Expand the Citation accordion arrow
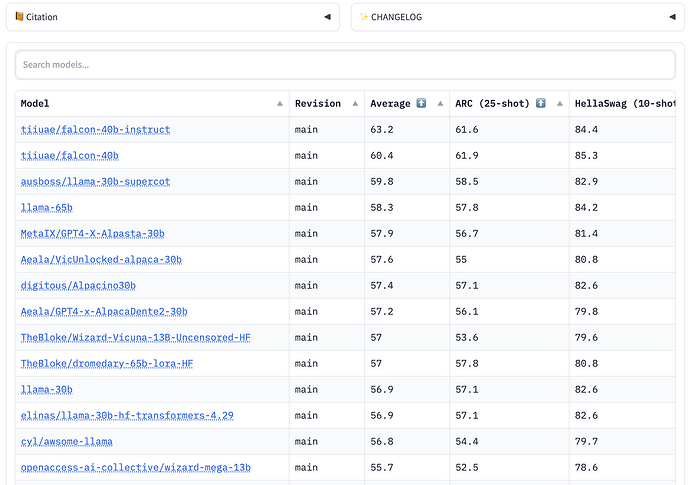 click(x=326, y=17)
